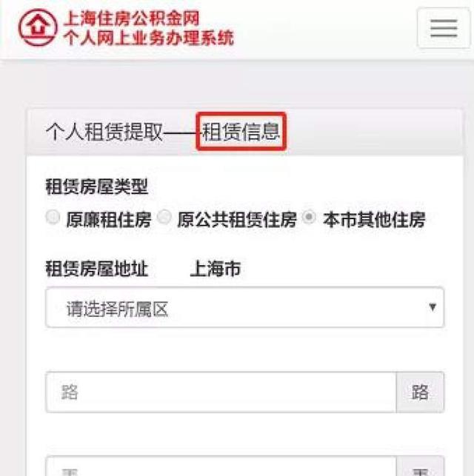Click the 原公共租赁住房 option label text
The height and width of the screenshot is (476, 474).
tap(237, 219)
